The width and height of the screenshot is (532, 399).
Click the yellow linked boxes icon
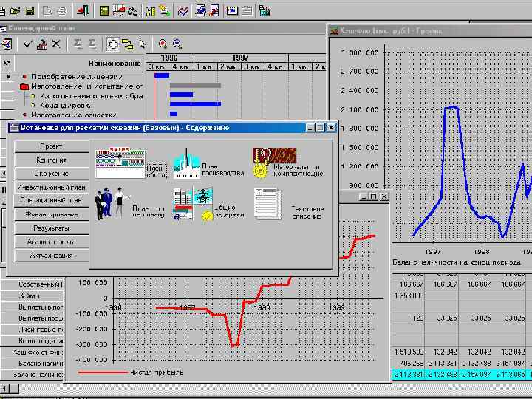click(127, 44)
